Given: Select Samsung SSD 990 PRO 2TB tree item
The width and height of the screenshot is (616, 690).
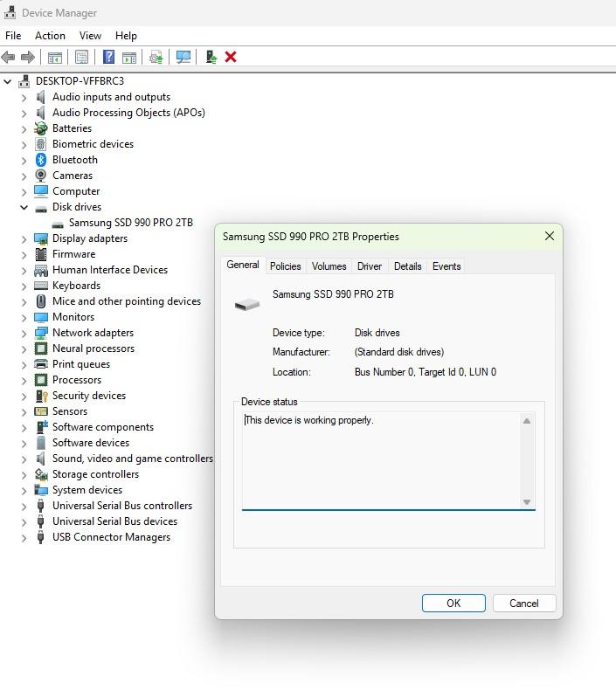Looking at the screenshot, I should [130, 223].
